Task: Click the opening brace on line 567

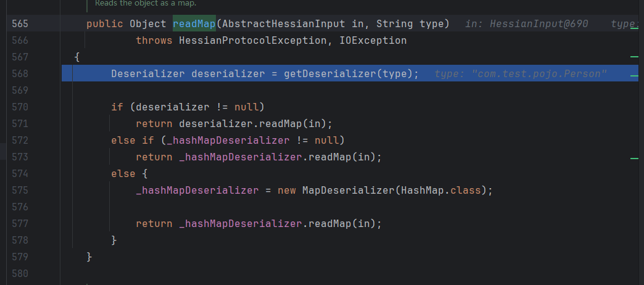Action: point(77,57)
